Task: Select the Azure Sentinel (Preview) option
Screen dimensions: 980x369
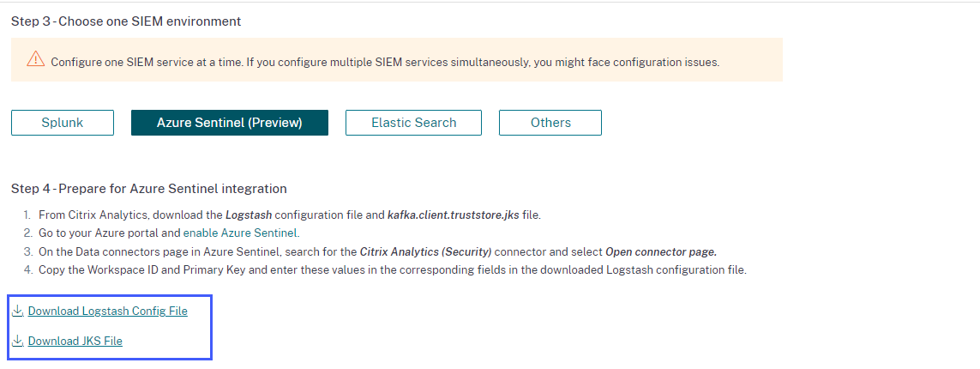Action: pyautogui.click(x=229, y=123)
